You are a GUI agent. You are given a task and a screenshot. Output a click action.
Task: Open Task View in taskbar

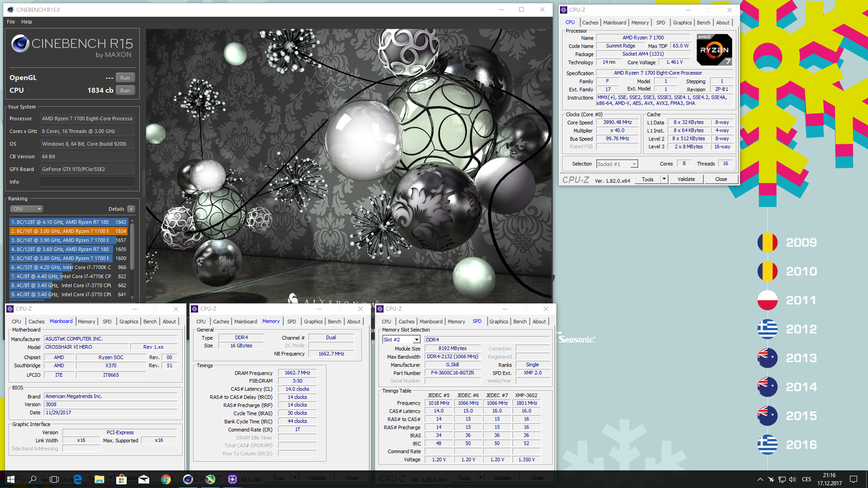54,479
